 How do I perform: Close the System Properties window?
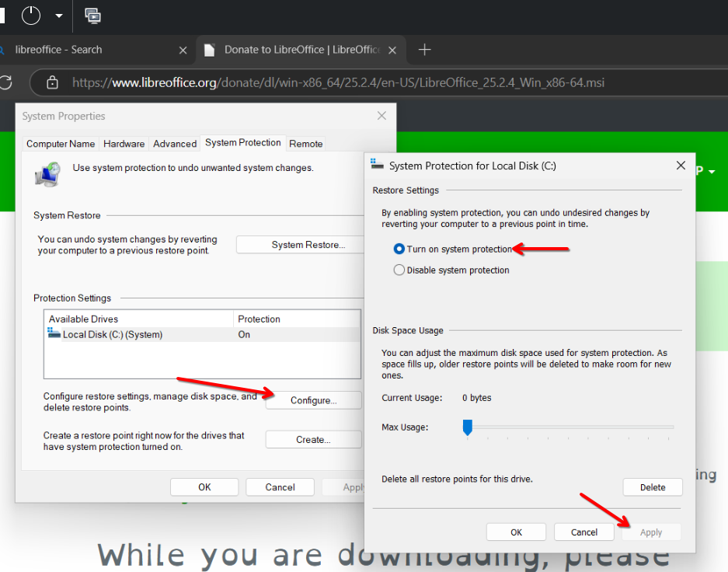coord(381,116)
